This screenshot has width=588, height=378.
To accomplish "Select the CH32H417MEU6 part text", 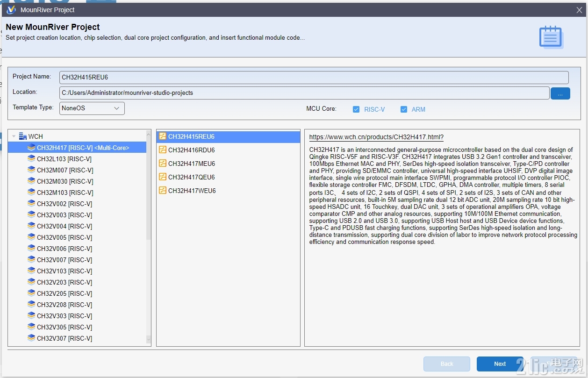I will click(x=192, y=164).
